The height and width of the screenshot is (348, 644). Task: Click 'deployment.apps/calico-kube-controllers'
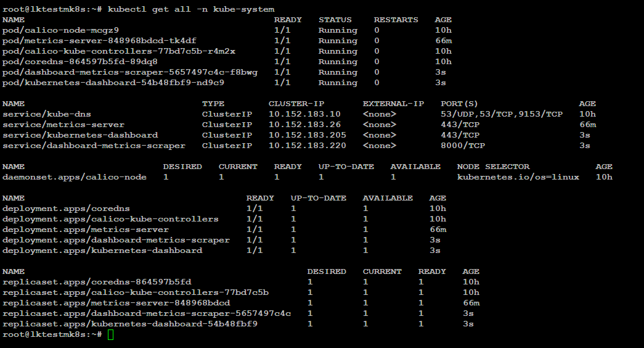click(110, 219)
